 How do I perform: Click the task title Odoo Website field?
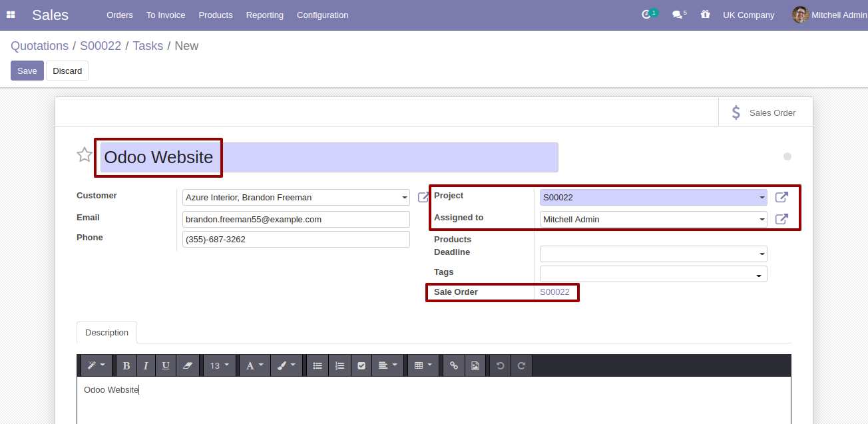pyautogui.click(x=329, y=157)
